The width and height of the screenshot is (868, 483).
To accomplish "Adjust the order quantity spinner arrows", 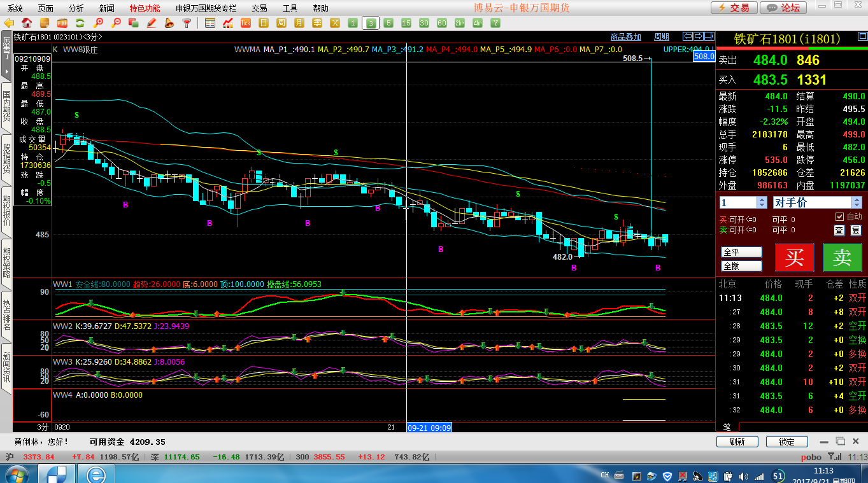I will point(762,202).
